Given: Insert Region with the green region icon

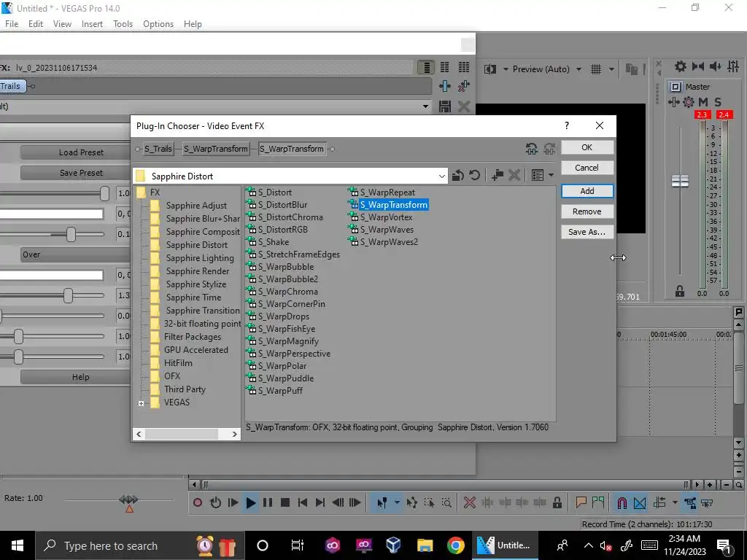Looking at the screenshot, I should coord(598,502).
